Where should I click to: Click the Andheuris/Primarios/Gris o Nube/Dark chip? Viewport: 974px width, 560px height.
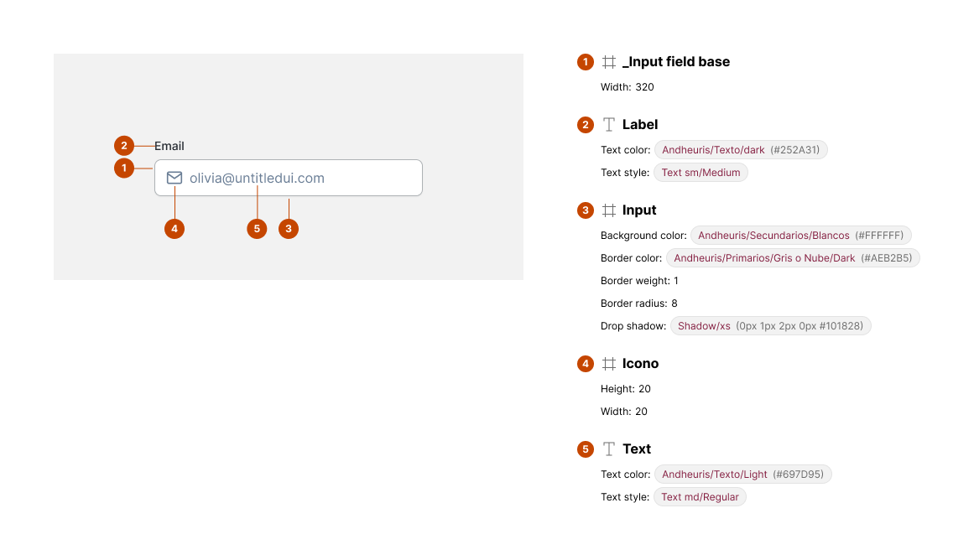pyautogui.click(x=793, y=258)
